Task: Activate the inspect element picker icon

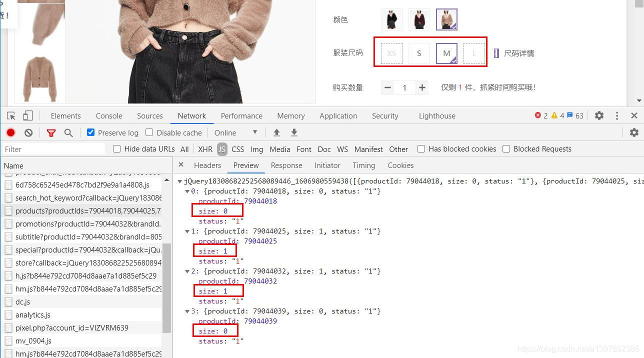Action: pyautogui.click(x=11, y=115)
